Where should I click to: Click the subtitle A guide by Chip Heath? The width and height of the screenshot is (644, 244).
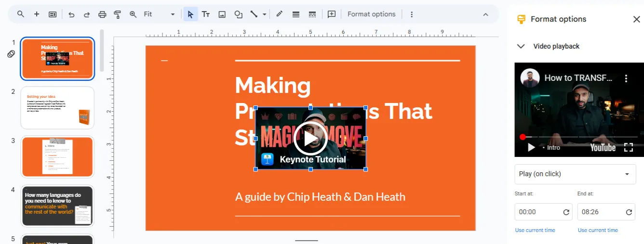(320, 197)
